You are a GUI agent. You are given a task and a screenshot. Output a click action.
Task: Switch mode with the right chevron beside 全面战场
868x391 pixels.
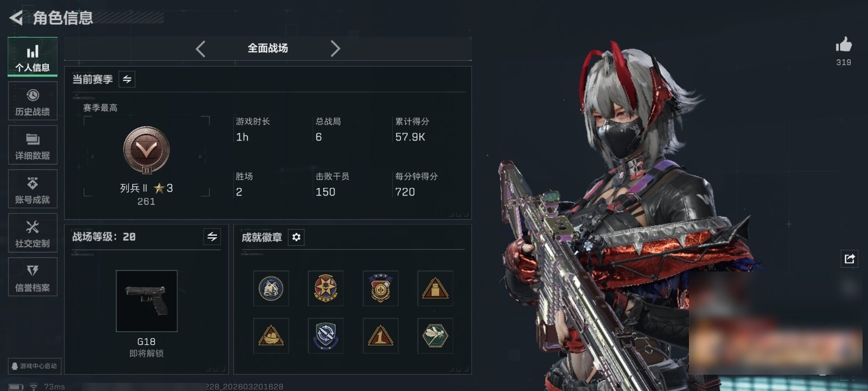coord(335,49)
